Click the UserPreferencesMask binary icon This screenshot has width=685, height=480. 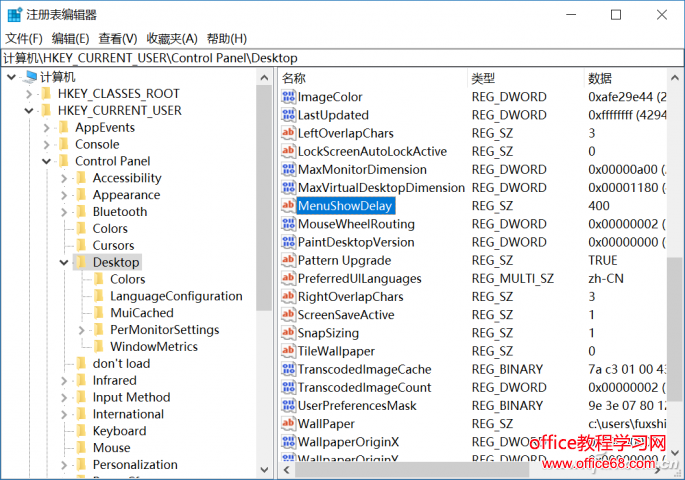[288, 406]
